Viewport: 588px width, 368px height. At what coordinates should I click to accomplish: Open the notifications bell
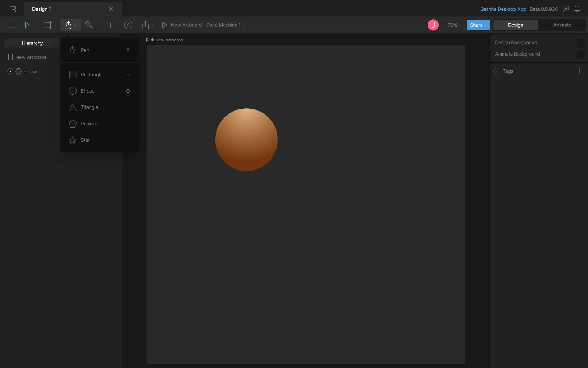577,9
